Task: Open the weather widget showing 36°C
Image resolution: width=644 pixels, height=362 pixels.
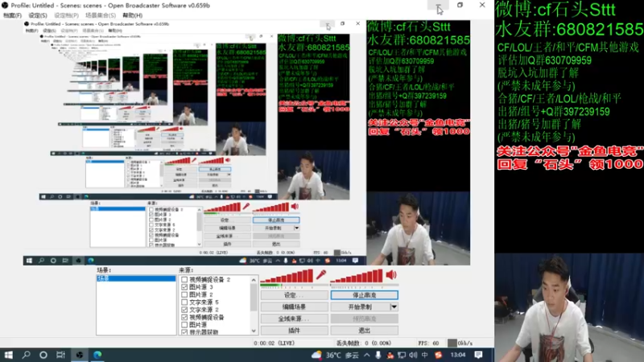Action: 335,355
